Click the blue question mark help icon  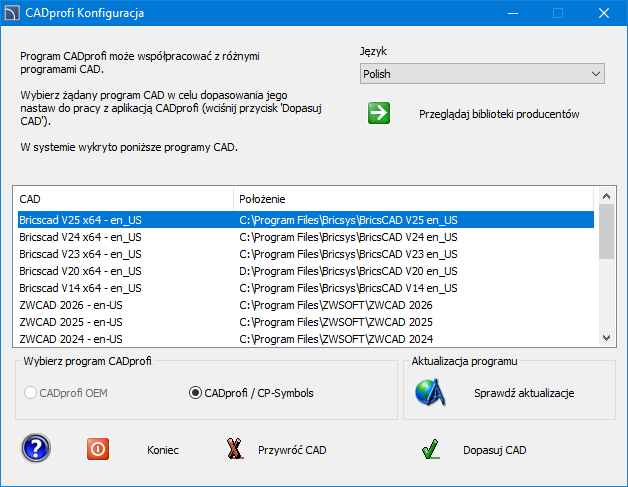pyautogui.click(x=36, y=449)
